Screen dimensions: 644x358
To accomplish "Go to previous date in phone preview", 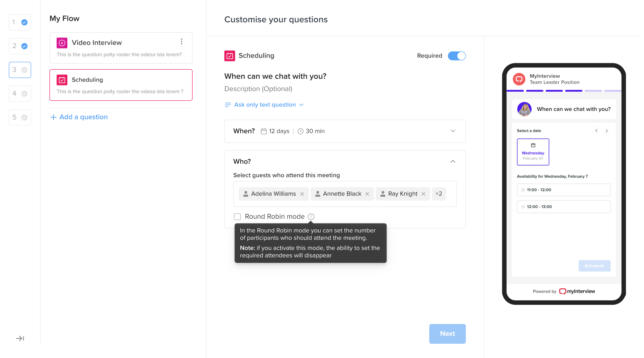I will [596, 131].
